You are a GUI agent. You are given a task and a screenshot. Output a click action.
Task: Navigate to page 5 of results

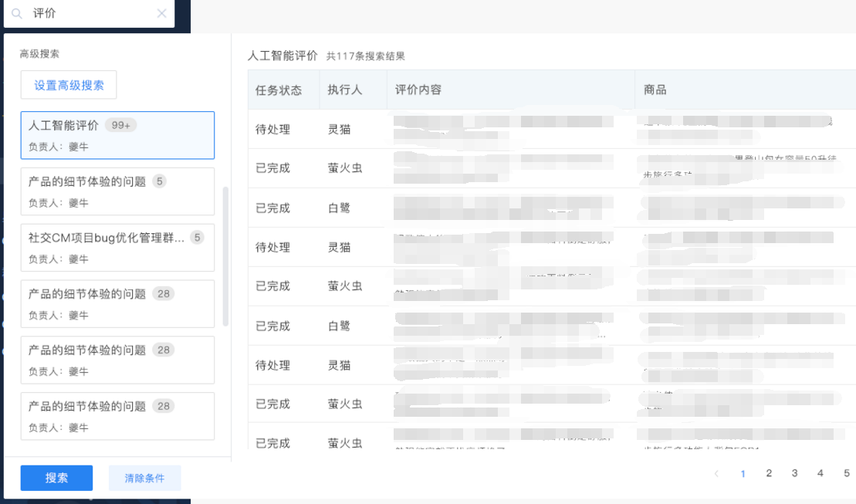click(x=846, y=473)
